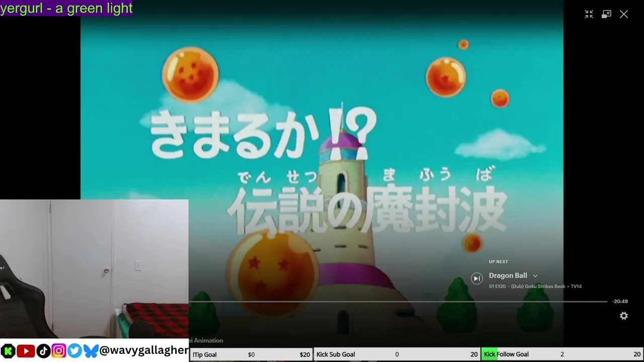Click the S1 E120 Goku Strikes Back subtitle

535,286
